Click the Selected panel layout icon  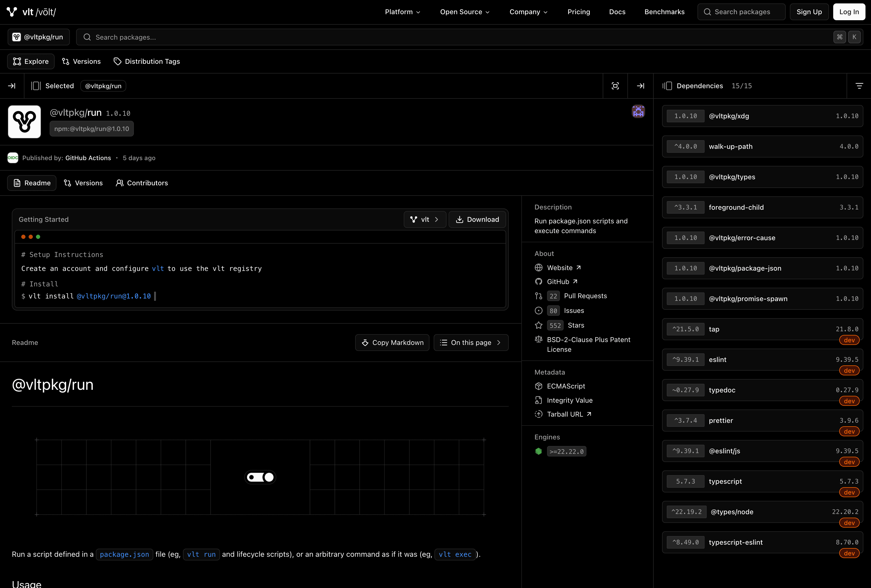coord(36,86)
